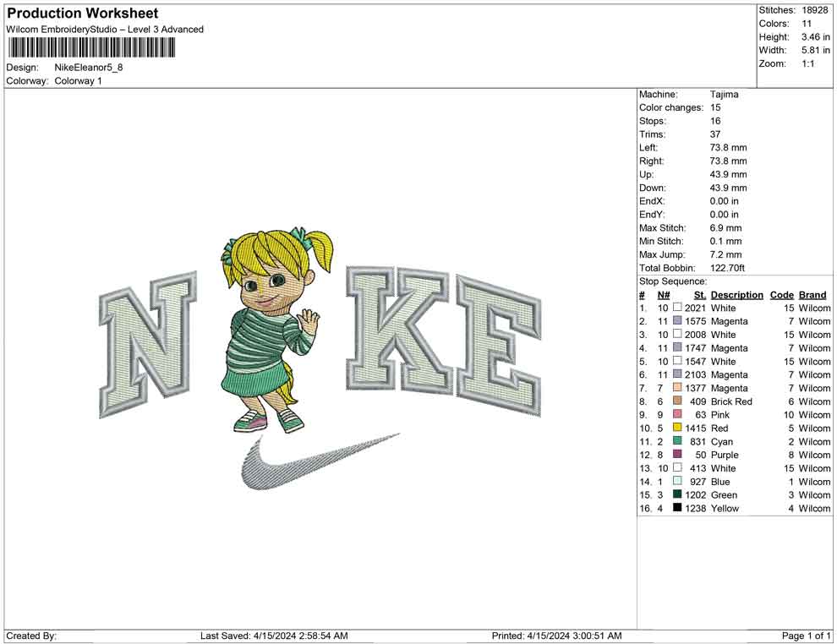The width and height of the screenshot is (837, 644).
Task: Click the Colors value 11
Action: pos(807,24)
